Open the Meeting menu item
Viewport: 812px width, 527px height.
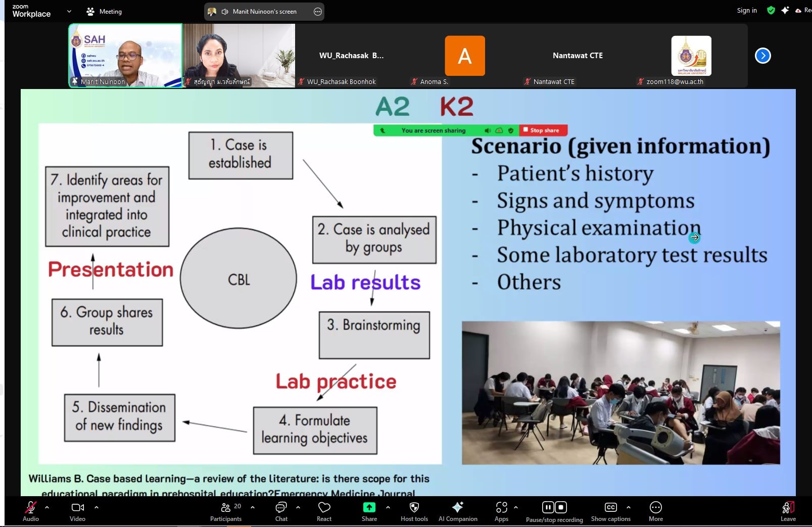(x=104, y=11)
